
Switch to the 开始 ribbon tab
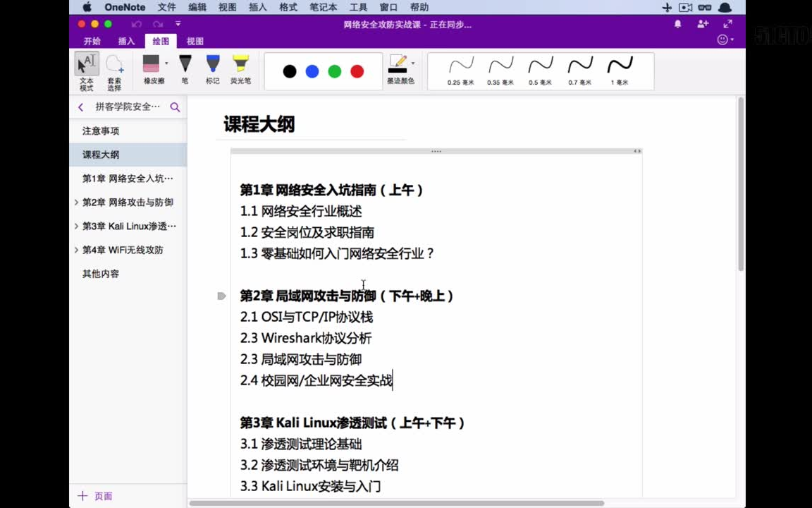(x=91, y=41)
